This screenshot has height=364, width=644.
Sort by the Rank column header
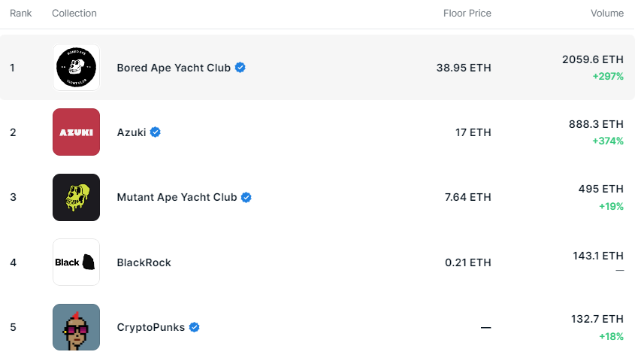click(20, 14)
